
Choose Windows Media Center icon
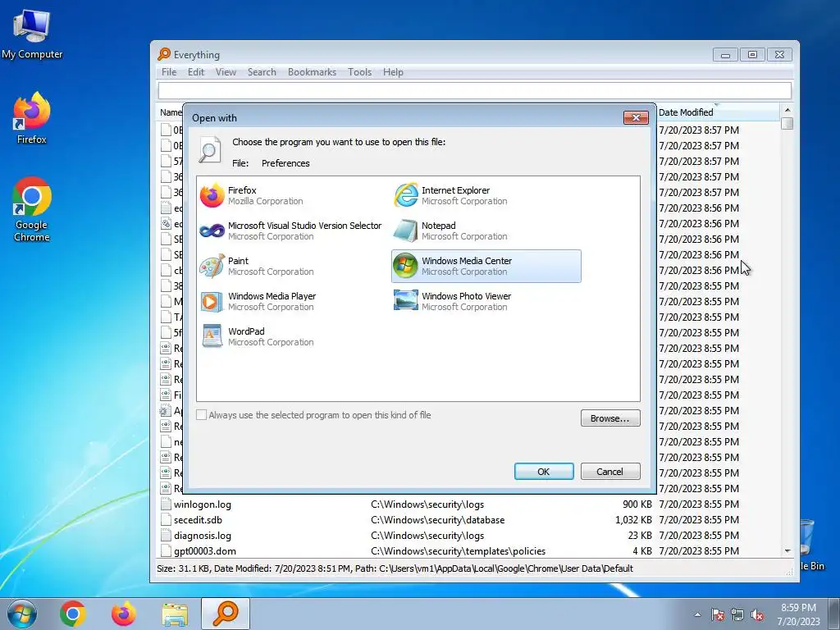point(405,266)
